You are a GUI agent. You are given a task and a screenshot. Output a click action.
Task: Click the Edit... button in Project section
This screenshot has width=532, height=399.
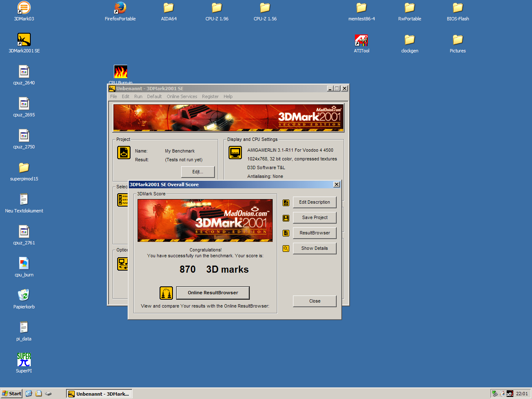tap(198, 172)
